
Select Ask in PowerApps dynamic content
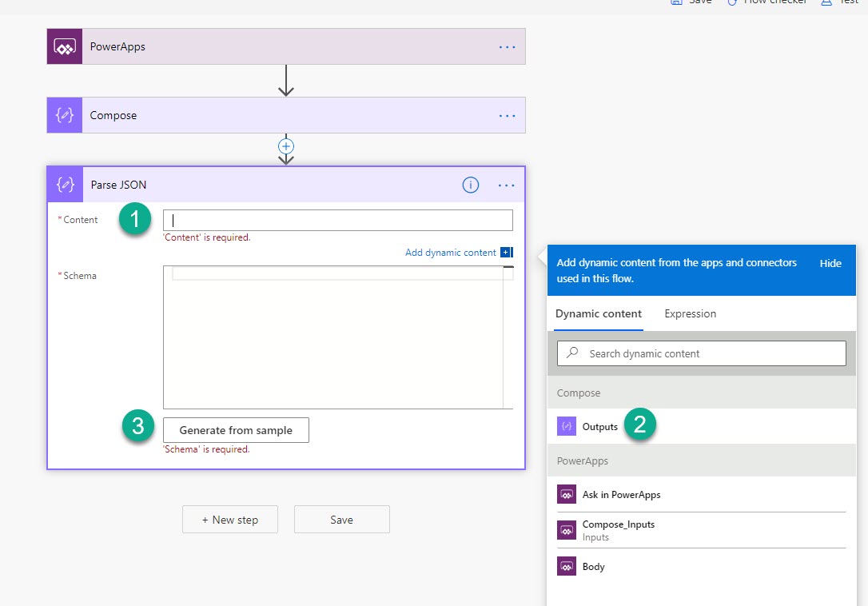(x=621, y=495)
